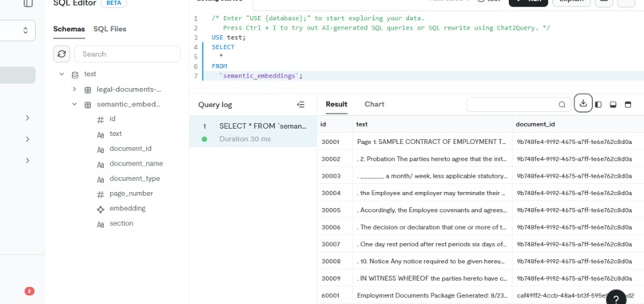644x304 pixels.
Task: Click the Aa icon beside text column
Action: [100, 134]
